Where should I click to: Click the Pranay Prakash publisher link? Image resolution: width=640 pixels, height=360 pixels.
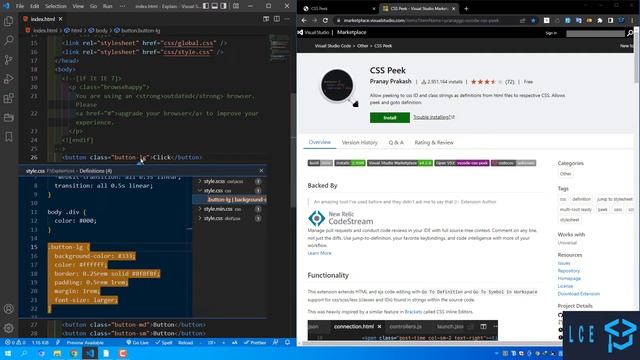click(x=391, y=81)
